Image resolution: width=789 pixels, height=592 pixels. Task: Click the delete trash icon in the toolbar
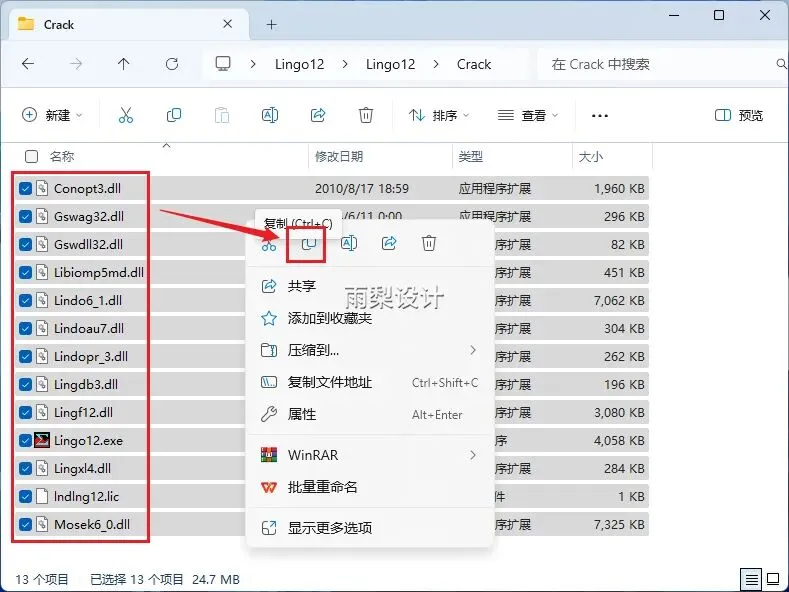[x=366, y=115]
